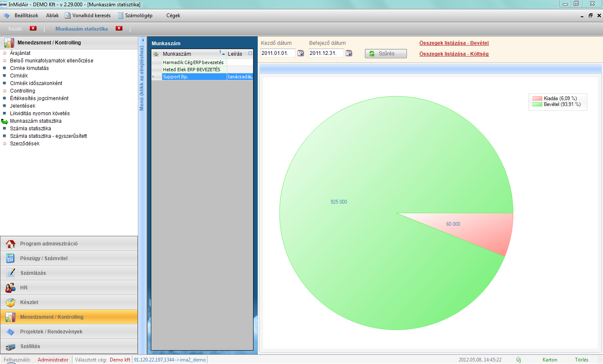Click the Menedzsment / Kontrolling header chart icon
Image resolution: width=603 pixels, height=364 pixels.
(x=9, y=43)
